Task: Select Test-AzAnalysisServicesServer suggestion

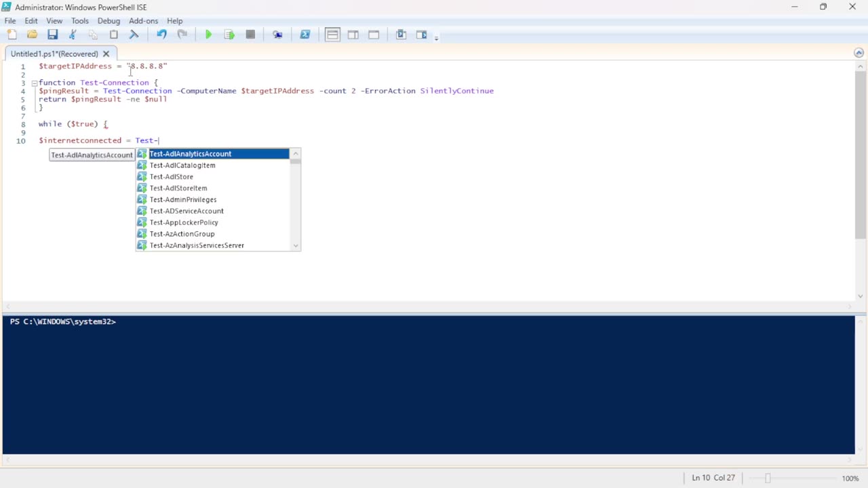Action: (213, 245)
